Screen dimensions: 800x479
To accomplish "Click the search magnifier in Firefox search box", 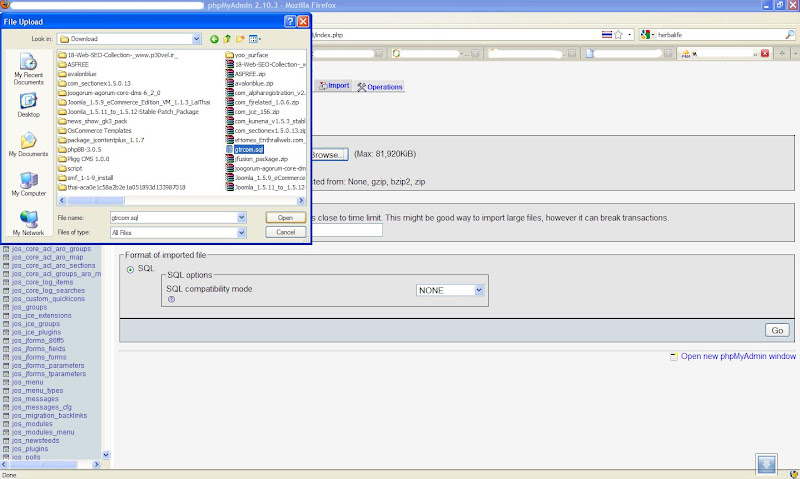I will [x=789, y=35].
